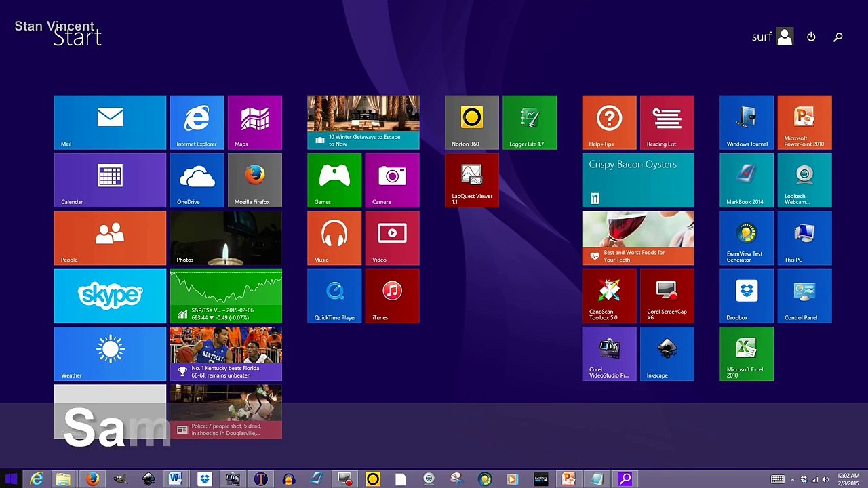Open the Word icon on the taskbar

coord(175,479)
